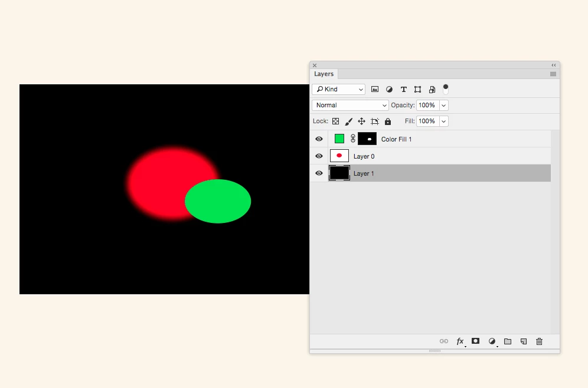Image resolution: width=588 pixels, height=388 pixels.
Task: Select the Layer 1 name
Action: point(364,174)
